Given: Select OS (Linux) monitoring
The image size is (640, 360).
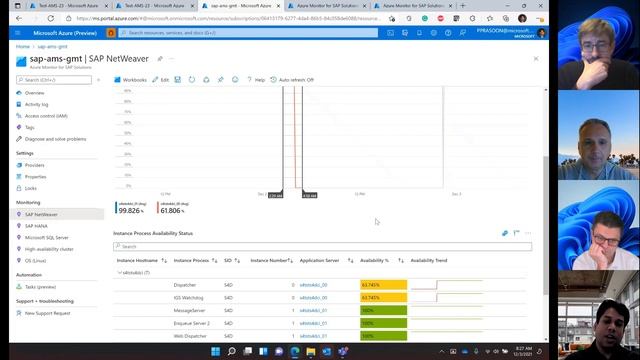Looking at the screenshot, I should pos(35,260).
